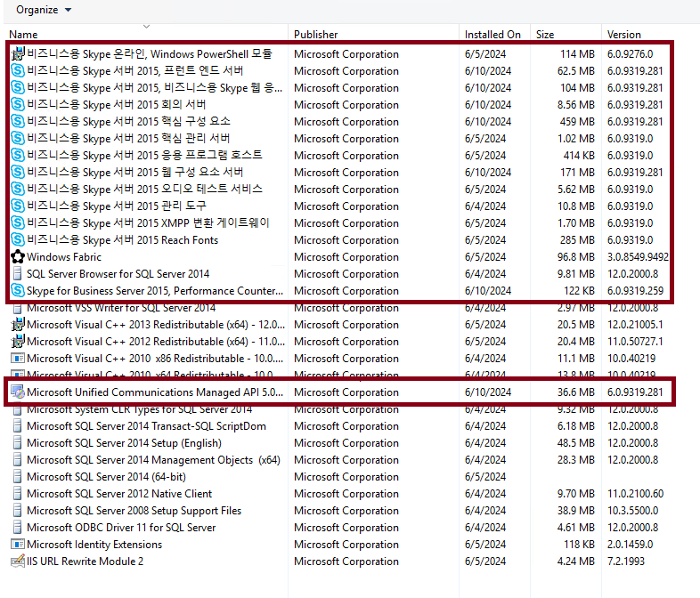This screenshot has height=598, width=700.
Task: Click Skype icon for XMPP 변환 게이트웨이 row
Action: pyautogui.click(x=18, y=223)
